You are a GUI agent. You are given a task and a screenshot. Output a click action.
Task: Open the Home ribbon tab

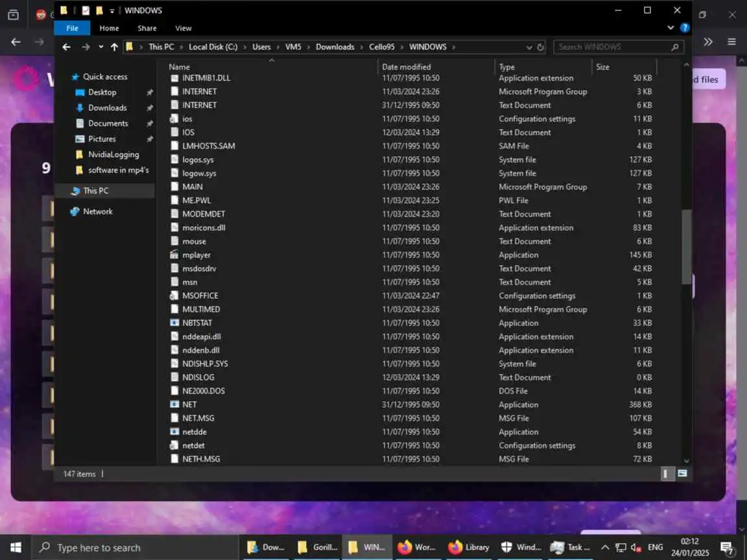coord(109,28)
